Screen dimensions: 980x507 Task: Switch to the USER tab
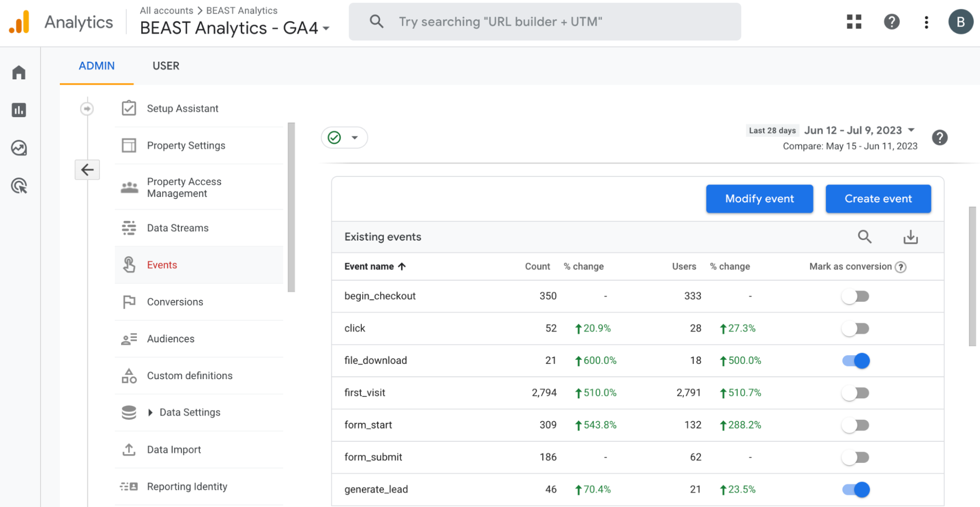coord(166,66)
